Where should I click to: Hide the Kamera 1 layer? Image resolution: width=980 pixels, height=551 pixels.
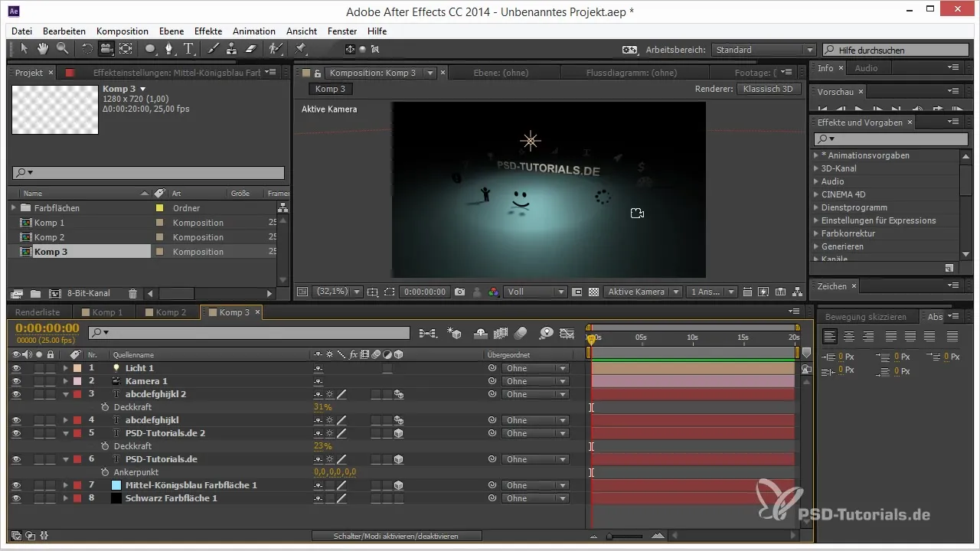(x=16, y=381)
